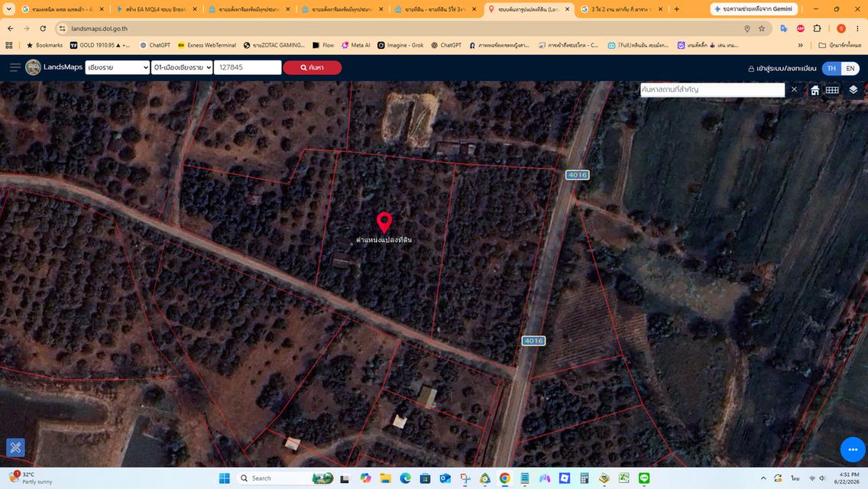Switch language to TH
This screenshot has height=489, width=868.
(831, 68)
